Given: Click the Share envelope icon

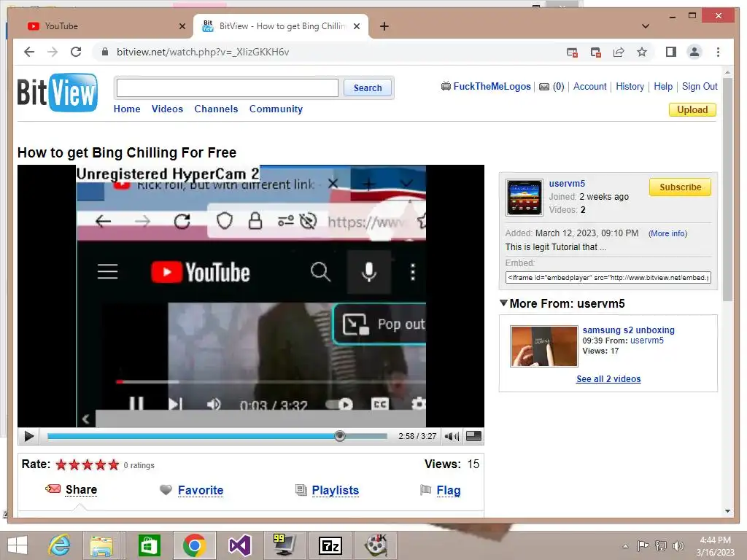Looking at the screenshot, I should (53, 489).
